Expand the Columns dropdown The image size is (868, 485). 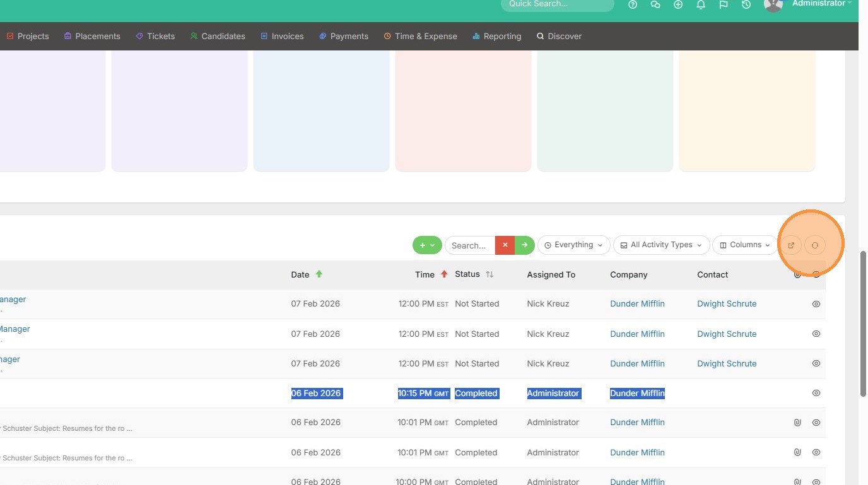745,245
